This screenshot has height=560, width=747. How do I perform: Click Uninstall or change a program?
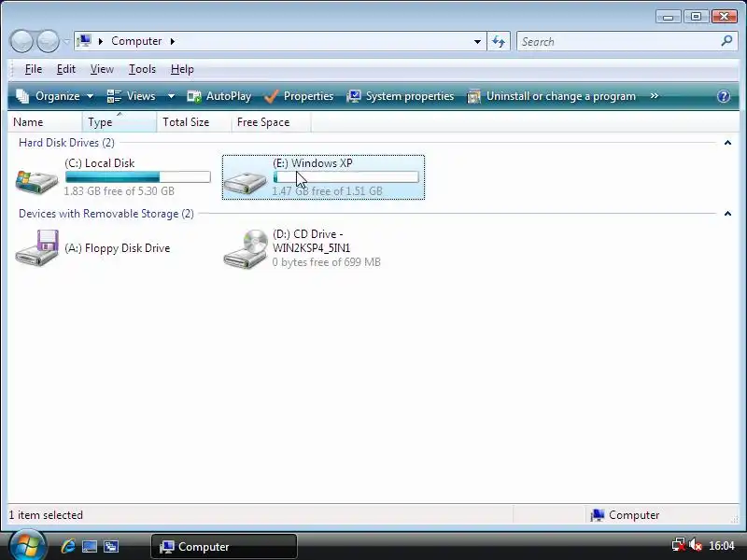[x=551, y=96]
